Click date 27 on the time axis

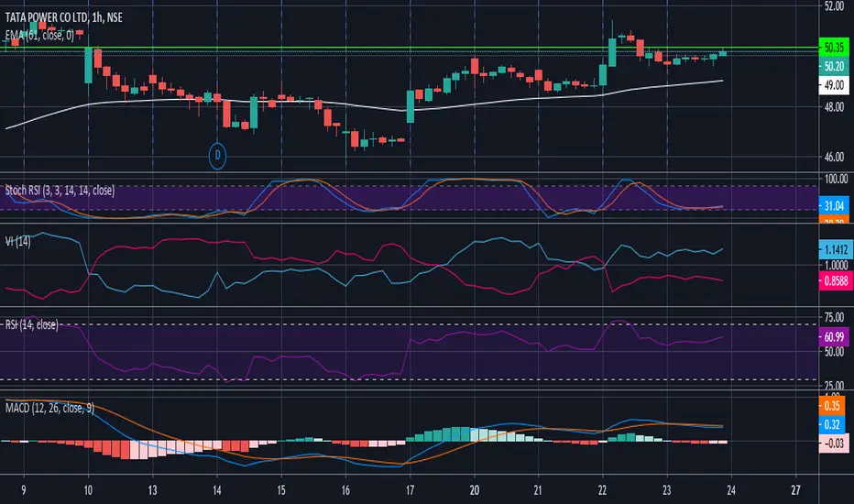(795, 490)
